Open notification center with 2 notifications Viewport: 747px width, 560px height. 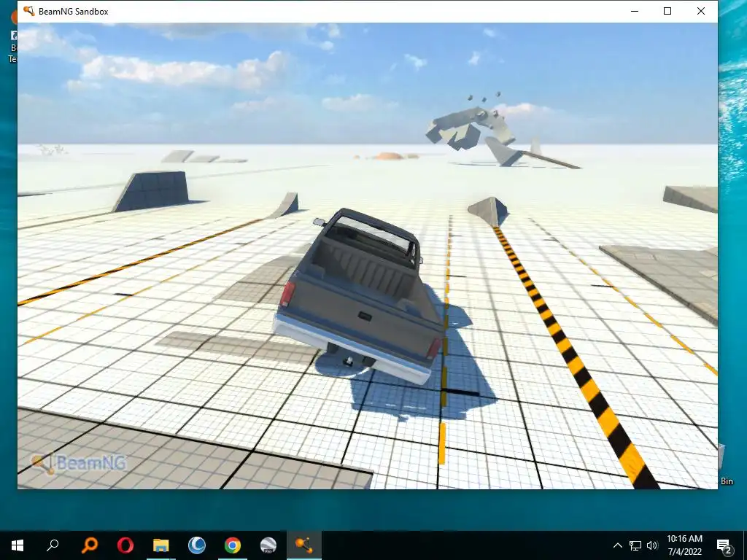point(724,545)
